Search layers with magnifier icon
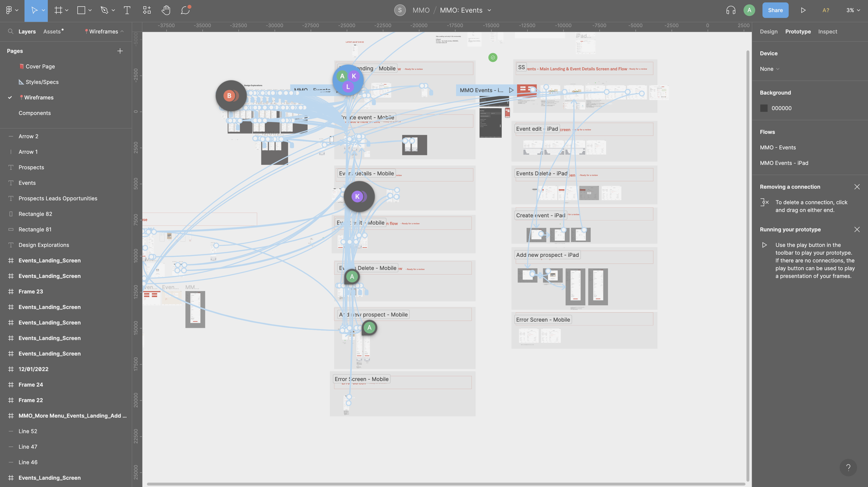This screenshot has width=868, height=487. click(11, 31)
